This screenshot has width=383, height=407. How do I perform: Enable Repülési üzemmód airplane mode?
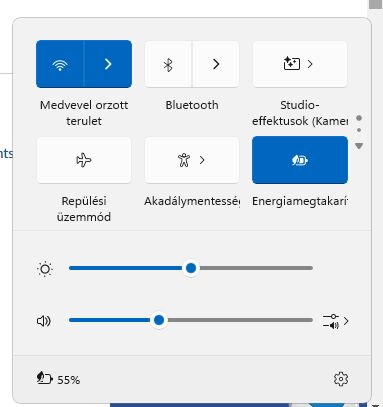(x=84, y=160)
